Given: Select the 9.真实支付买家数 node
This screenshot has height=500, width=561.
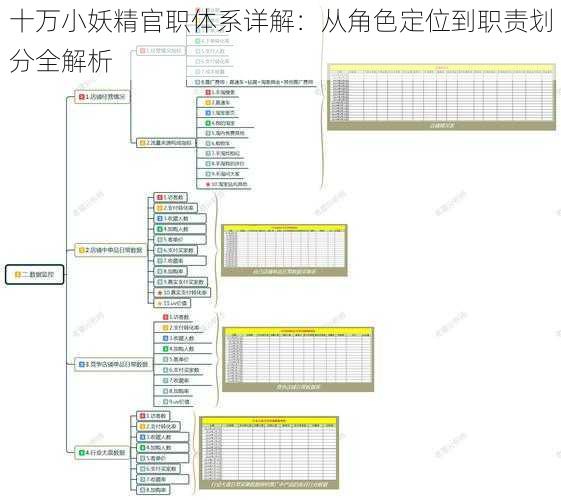Looking at the screenshot, I should coord(181,282).
